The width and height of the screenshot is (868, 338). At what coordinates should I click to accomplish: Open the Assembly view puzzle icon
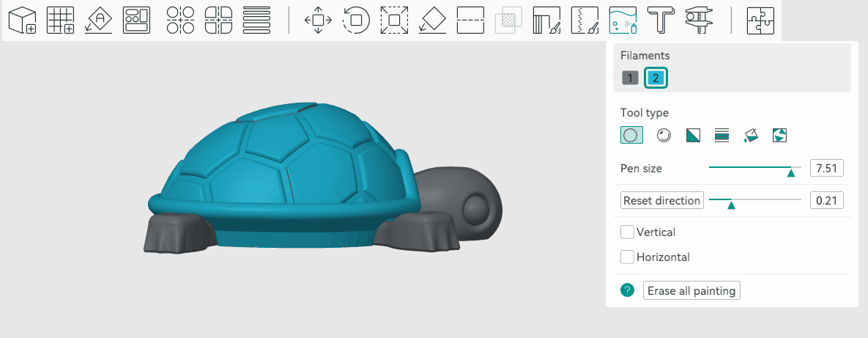(760, 21)
